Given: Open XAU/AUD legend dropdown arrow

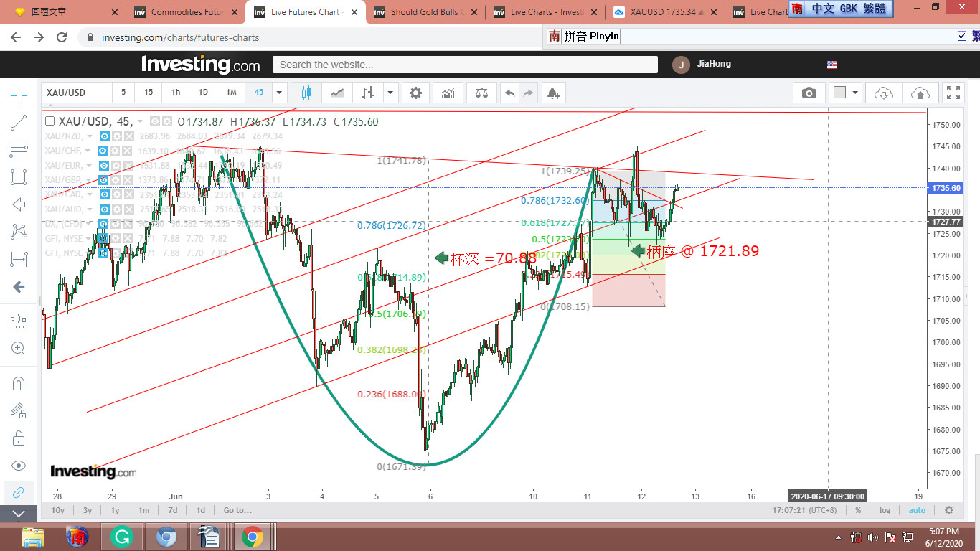Looking at the screenshot, I should (90, 209).
